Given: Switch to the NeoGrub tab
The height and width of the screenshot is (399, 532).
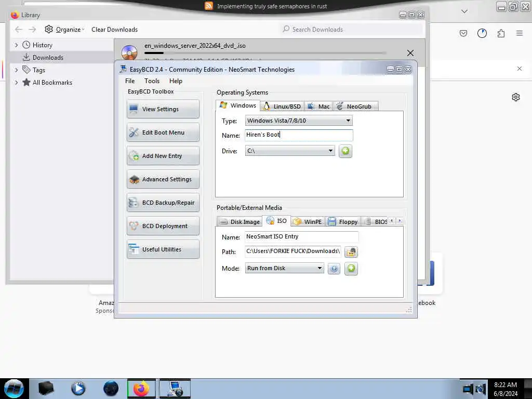Looking at the screenshot, I should point(355,107).
